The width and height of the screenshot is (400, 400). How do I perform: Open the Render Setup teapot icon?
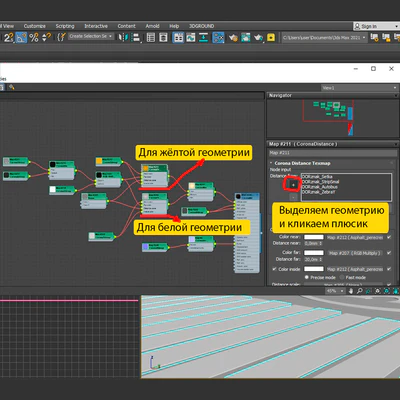[233, 37]
